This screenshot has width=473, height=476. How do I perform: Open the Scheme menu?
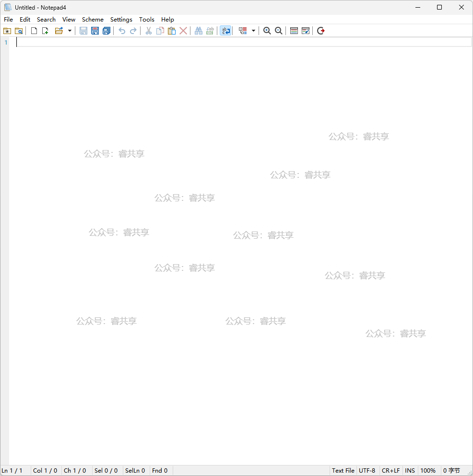coord(93,20)
